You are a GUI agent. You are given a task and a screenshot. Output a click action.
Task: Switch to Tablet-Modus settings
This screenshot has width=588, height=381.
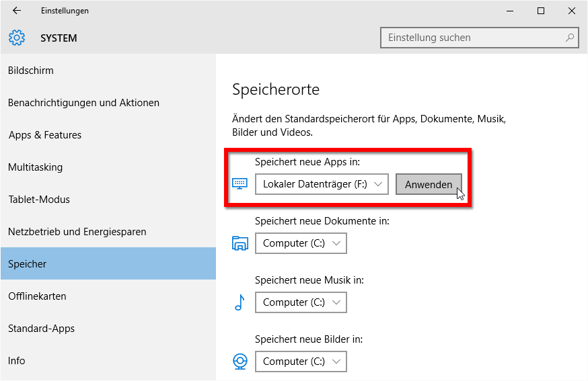tap(39, 200)
